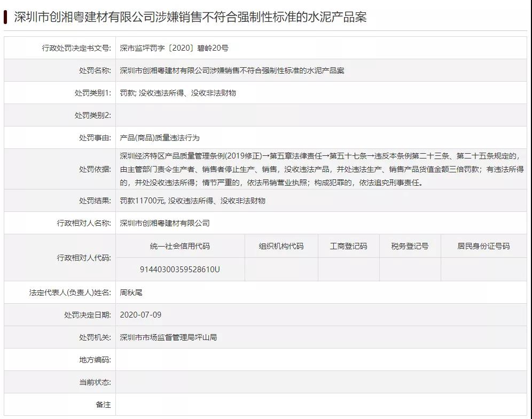Select the penalty document number 碧岭20号 value
Image resolution: width=532 pixels, height=419 pixels.
point(174,48)
